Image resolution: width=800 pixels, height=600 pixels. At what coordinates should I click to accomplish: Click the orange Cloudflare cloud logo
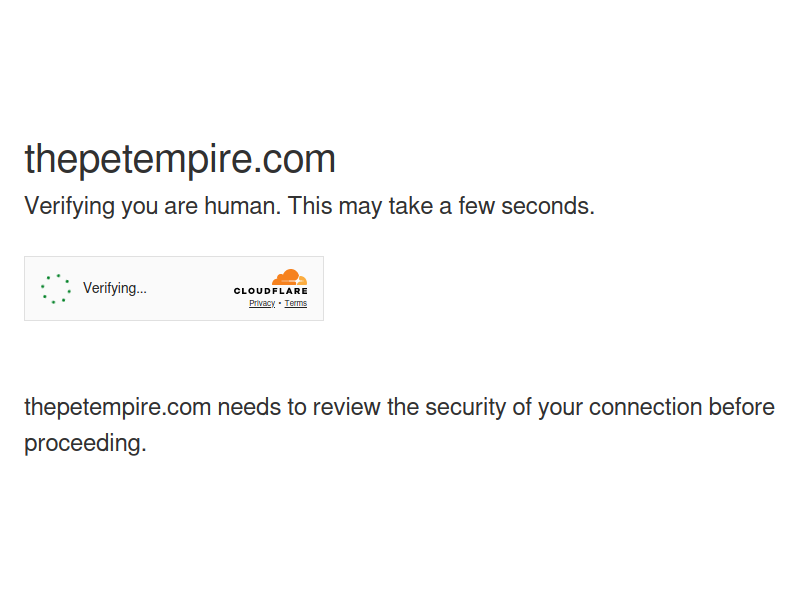289,277
